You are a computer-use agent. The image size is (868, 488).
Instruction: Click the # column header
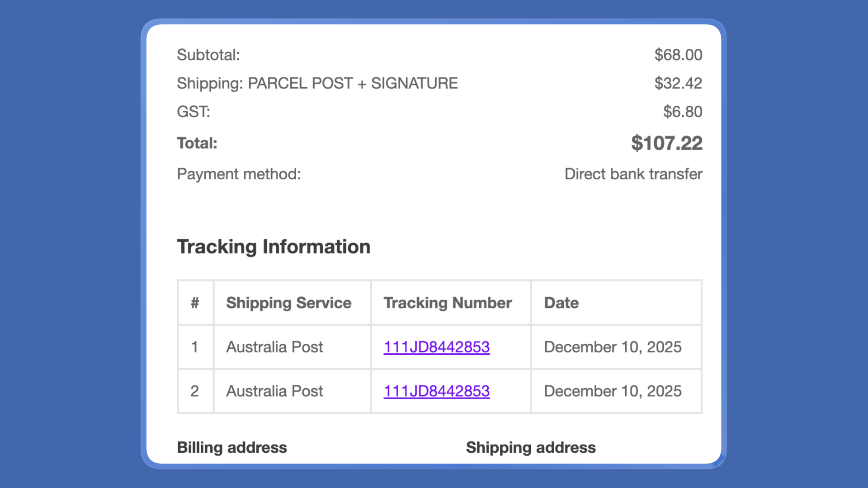[195, 303]
